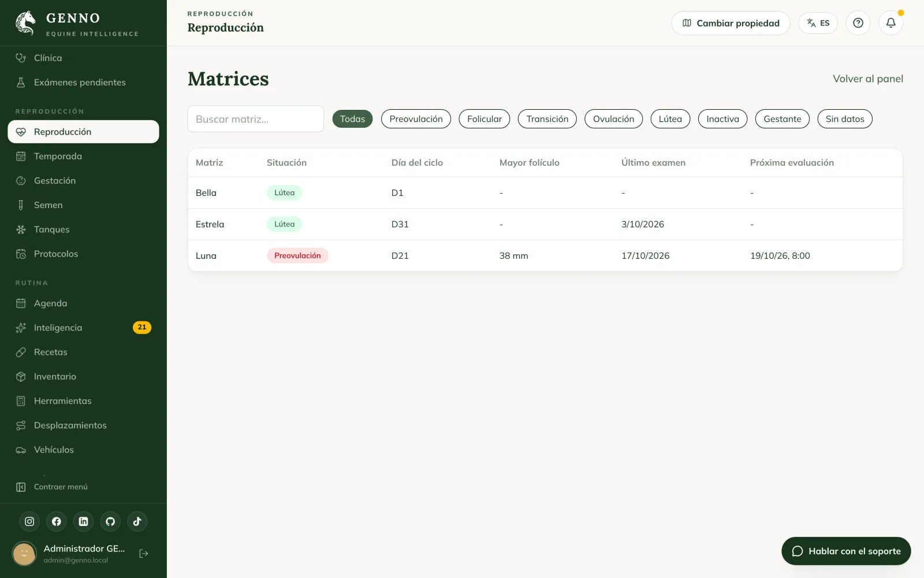Open Recetas in sidebar
This screenshot has height=578, width=924.
83,352
